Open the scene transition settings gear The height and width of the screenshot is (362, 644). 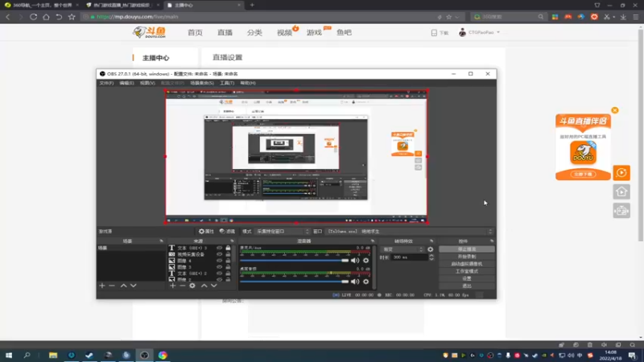coord(430,249)
